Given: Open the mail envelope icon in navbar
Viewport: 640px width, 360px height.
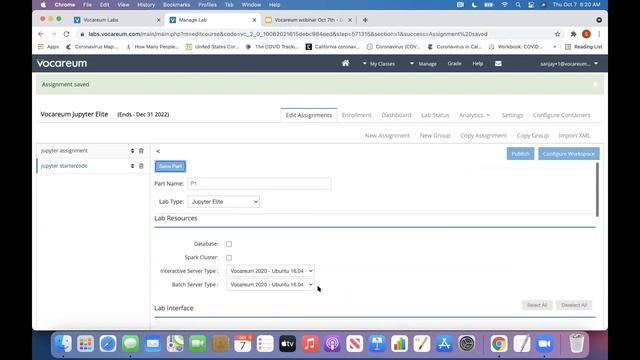Looking at the screenshot, I should click(x=498, y=64).
